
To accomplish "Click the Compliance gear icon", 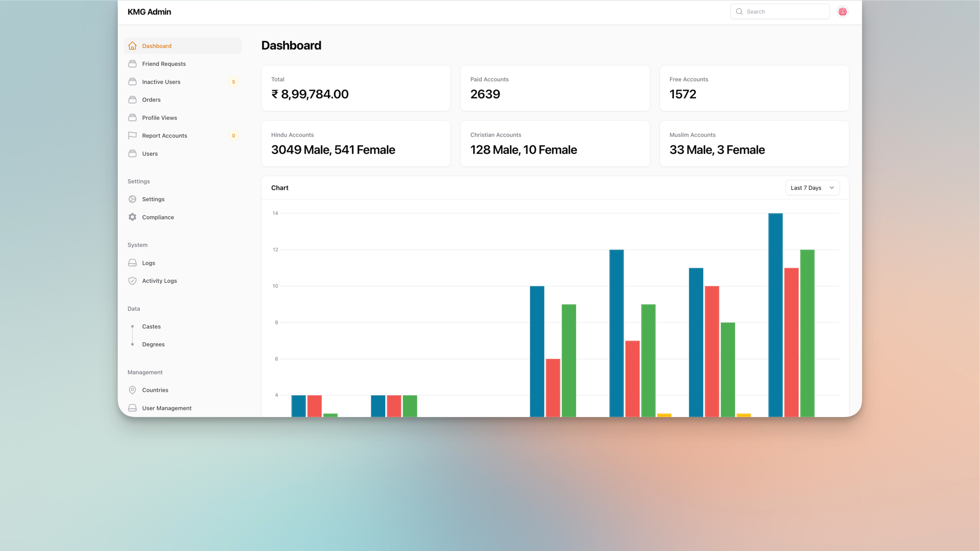I will [x=132, y=217].
